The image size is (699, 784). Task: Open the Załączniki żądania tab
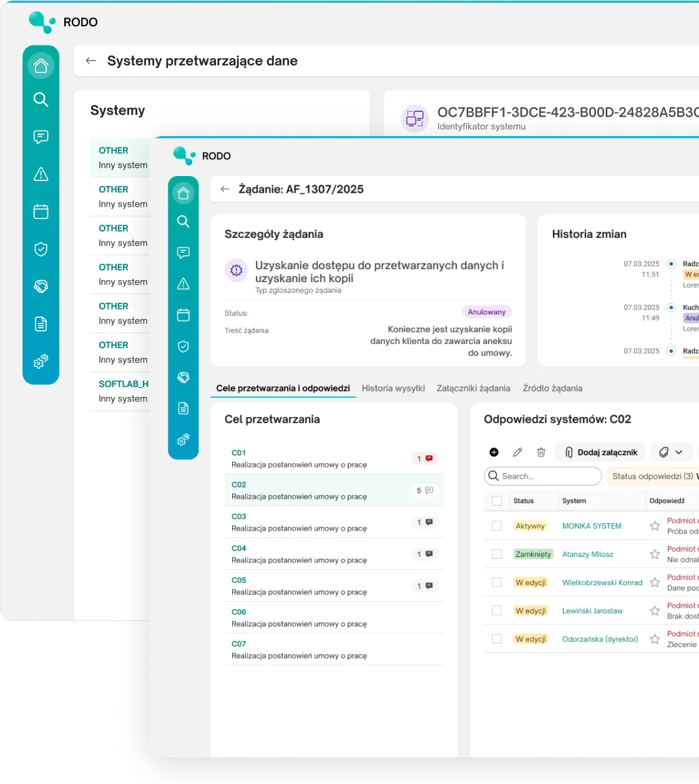click(473, 388)
